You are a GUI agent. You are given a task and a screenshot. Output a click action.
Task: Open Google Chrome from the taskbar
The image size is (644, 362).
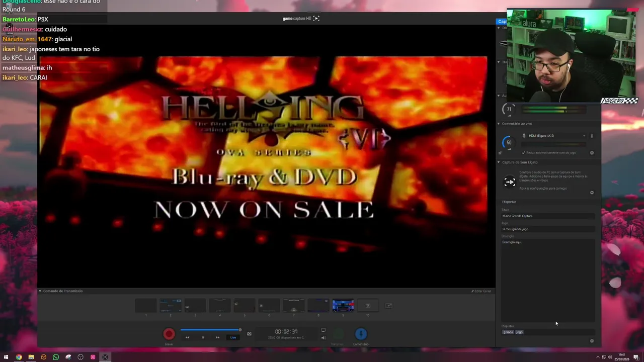point(19,357)
